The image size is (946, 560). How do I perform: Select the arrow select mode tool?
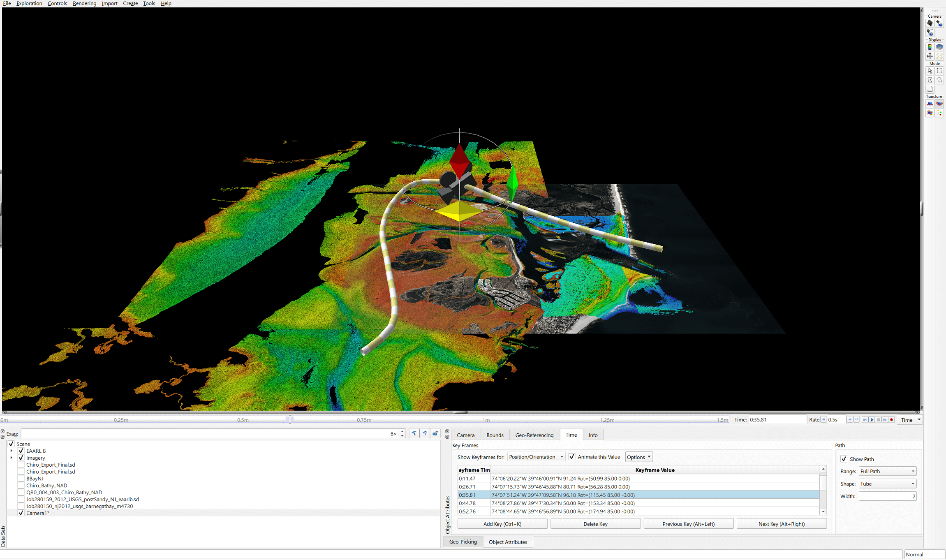(x=930, y=71)
